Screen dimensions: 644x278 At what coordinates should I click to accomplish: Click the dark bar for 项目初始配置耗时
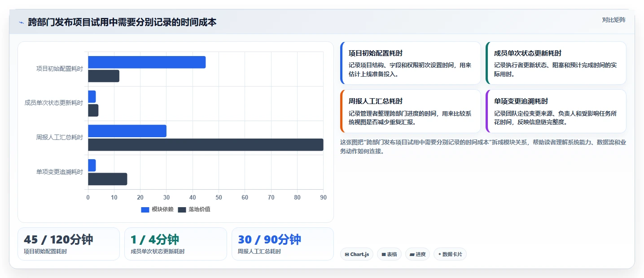point(104,76)
